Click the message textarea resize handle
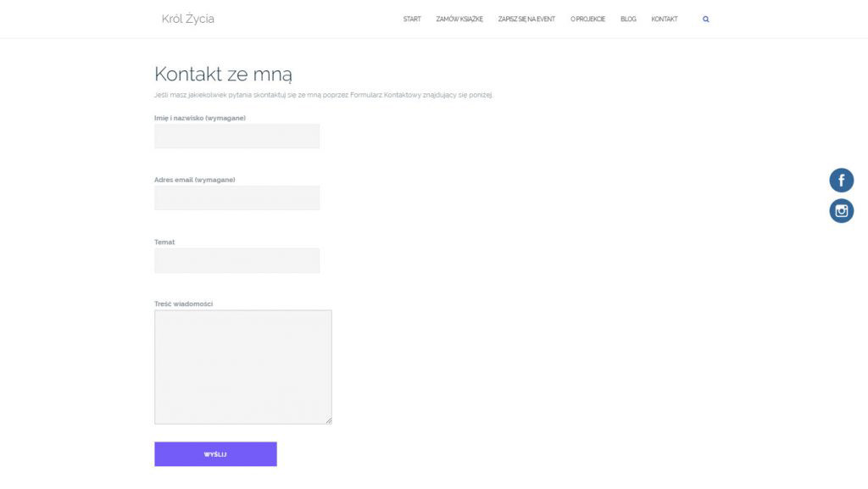This screenshot has width=868, height=489. (x=328, y=420)
